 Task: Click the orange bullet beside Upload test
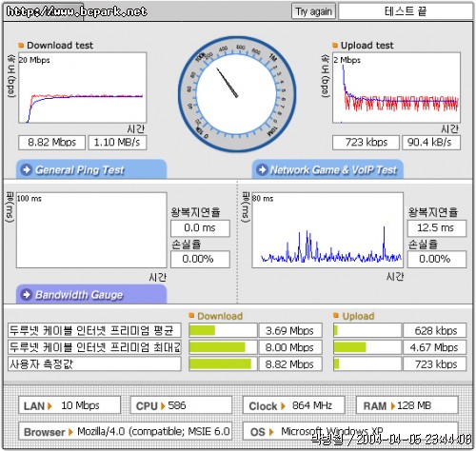click(335, 46)
